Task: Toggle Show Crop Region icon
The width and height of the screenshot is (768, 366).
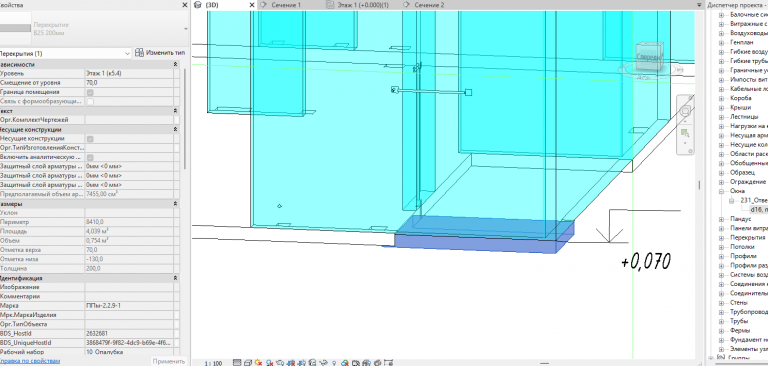Action: (x=302, y=363)
